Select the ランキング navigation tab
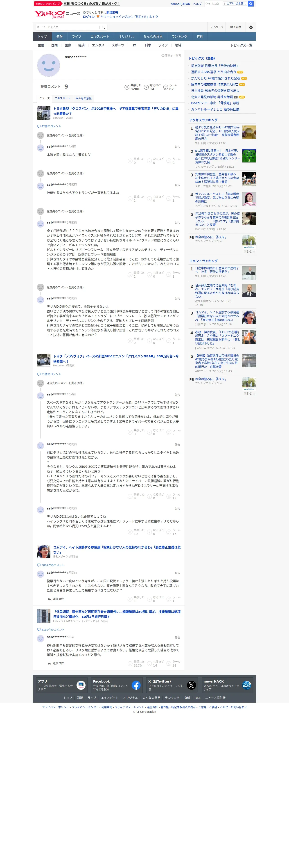Screen dimensions: 289x868 [179, 37]
